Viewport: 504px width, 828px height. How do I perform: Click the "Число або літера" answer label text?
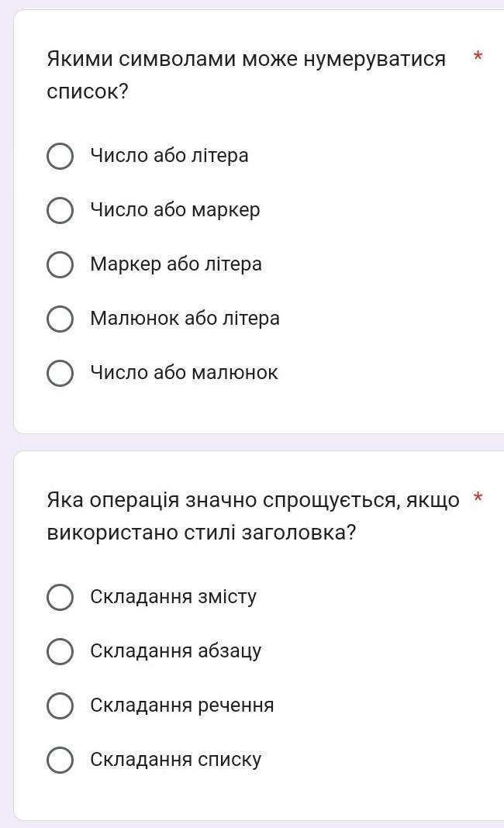169,156
